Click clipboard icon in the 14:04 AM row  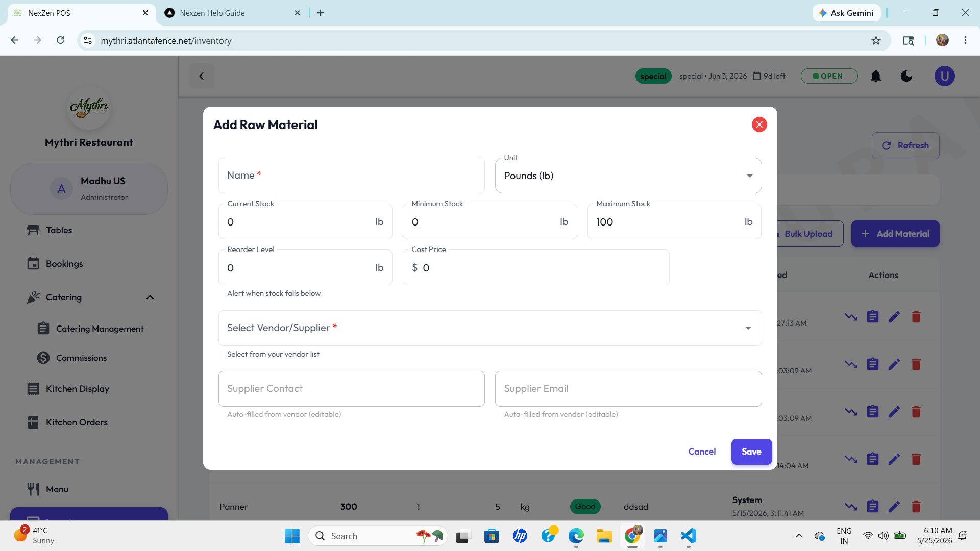click(x=872, y=459)
